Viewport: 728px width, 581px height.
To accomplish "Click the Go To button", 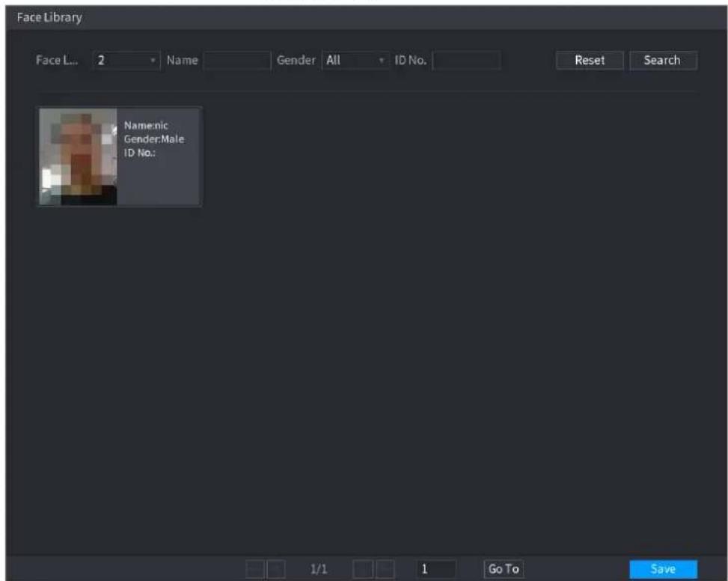I will (x=504, y=569).
